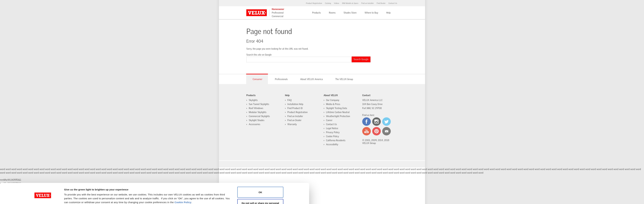The image size is (644, 204).
Task: Open the Accessibility footer link
Action: (x=332, y=144)
